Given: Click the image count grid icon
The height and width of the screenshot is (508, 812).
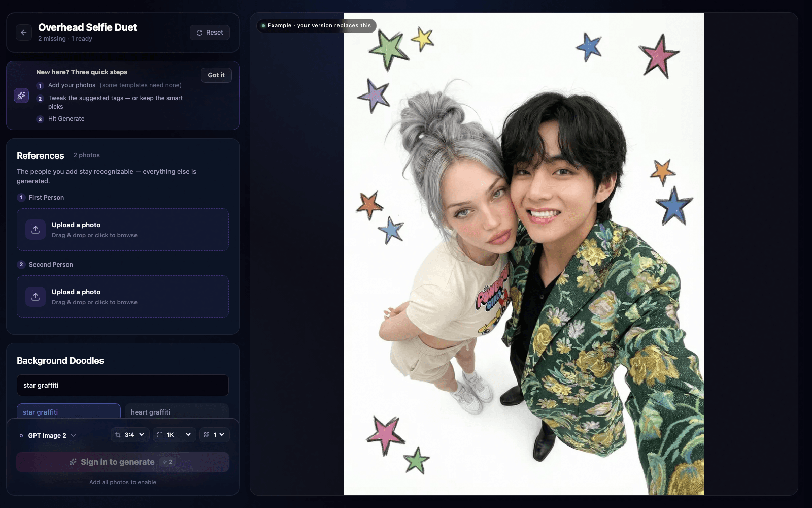Looking at the screenshot, I should tap(207, 435).
